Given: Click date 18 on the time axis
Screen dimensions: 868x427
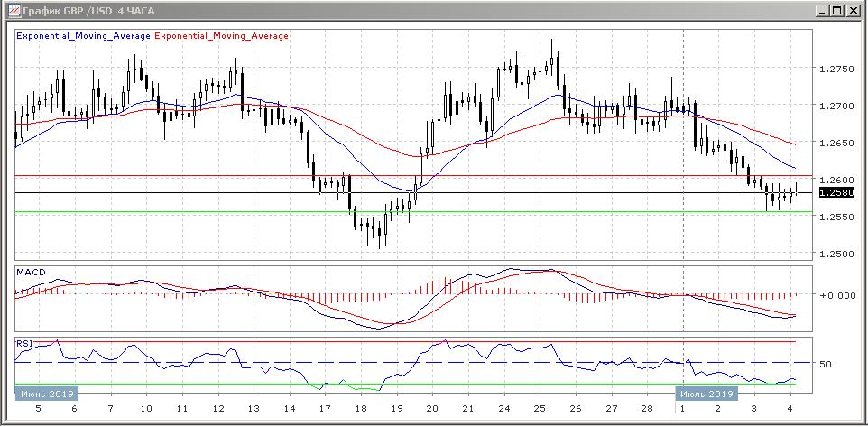Looking at the screenshot, I should coord(360,409).
